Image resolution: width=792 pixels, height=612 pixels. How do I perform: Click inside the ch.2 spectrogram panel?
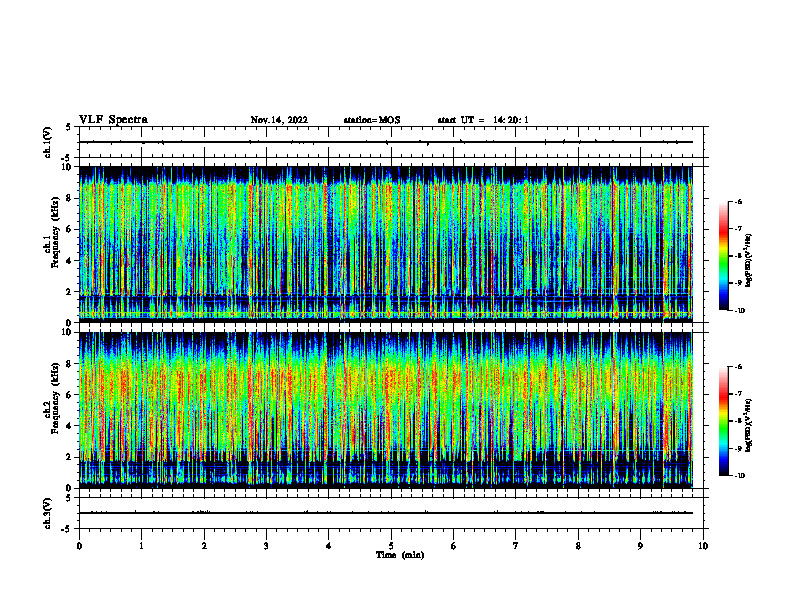[x=386, y=410]
